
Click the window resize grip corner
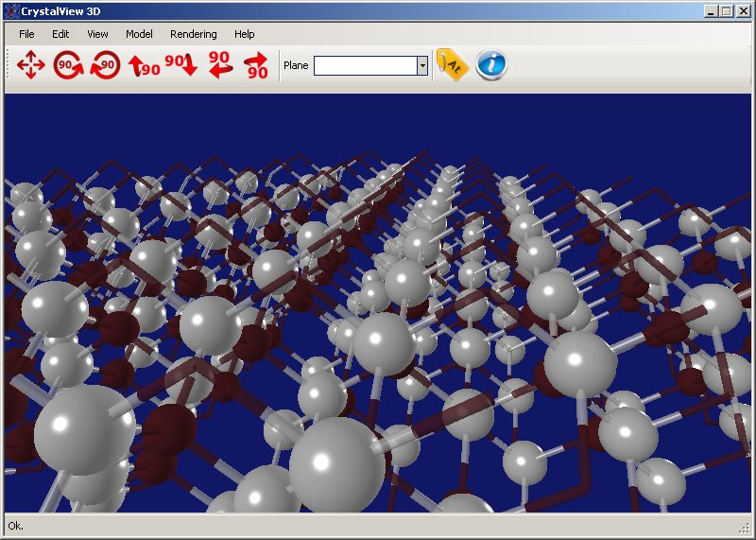[x=746, y=528]
